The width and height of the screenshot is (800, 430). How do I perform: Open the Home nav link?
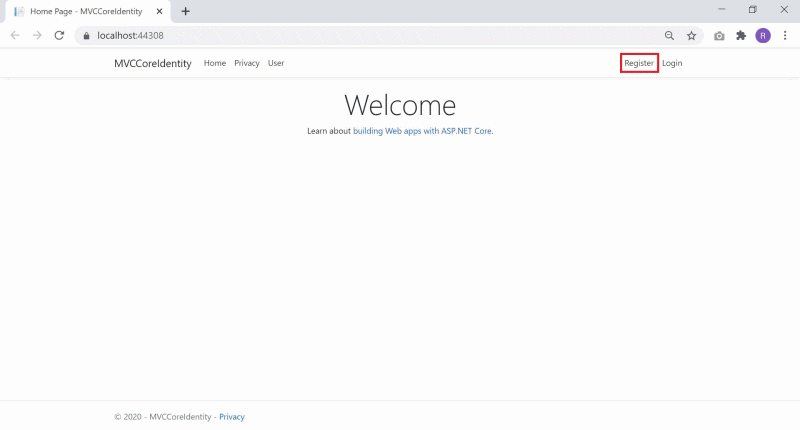215,63
